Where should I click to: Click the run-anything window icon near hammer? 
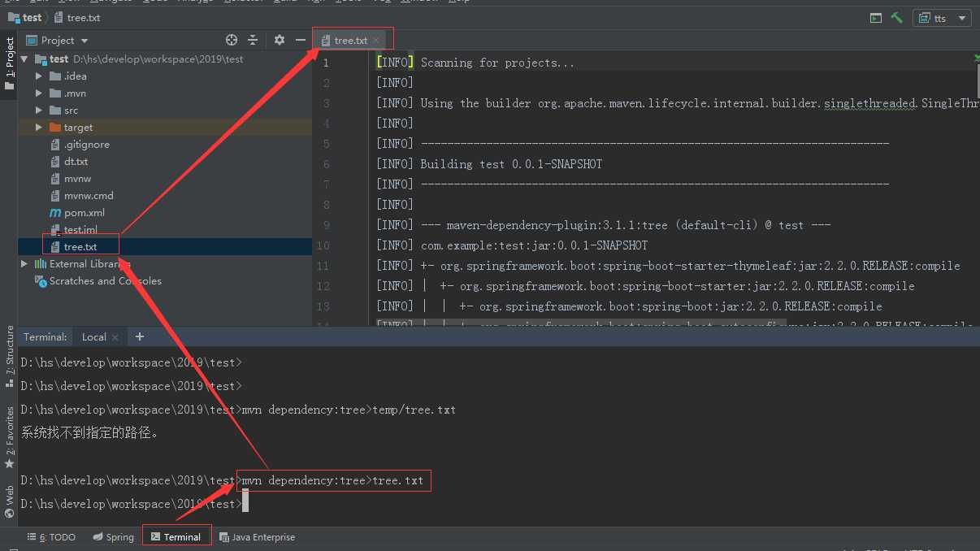(x=875, y=17)
